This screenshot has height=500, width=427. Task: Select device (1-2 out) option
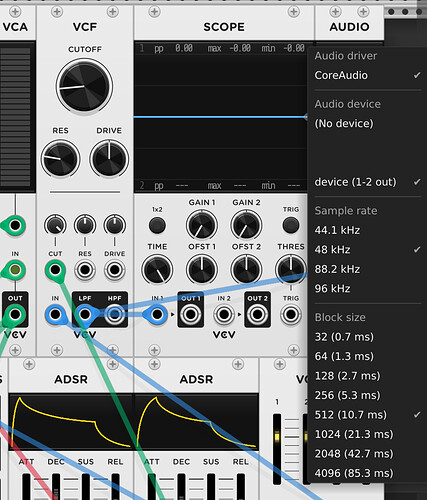coord(367,182)
